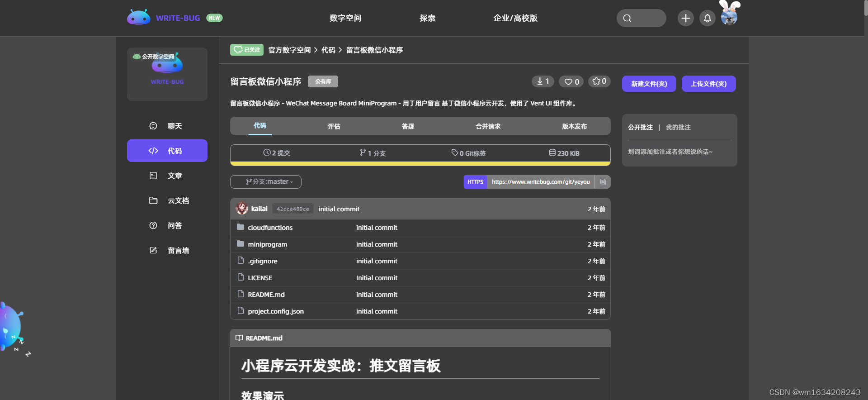Click project.config.json file icon

tap(241, 310)
